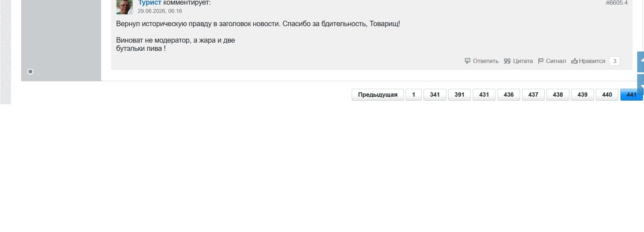Flag the comment with Сигнал
This screenshot has height=232, width=644.
(x=552, y=61)
